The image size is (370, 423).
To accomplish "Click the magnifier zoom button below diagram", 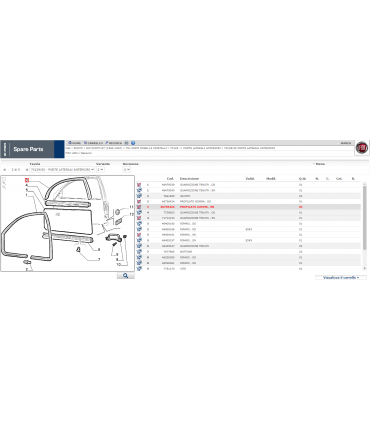I will tap(126, 275).
